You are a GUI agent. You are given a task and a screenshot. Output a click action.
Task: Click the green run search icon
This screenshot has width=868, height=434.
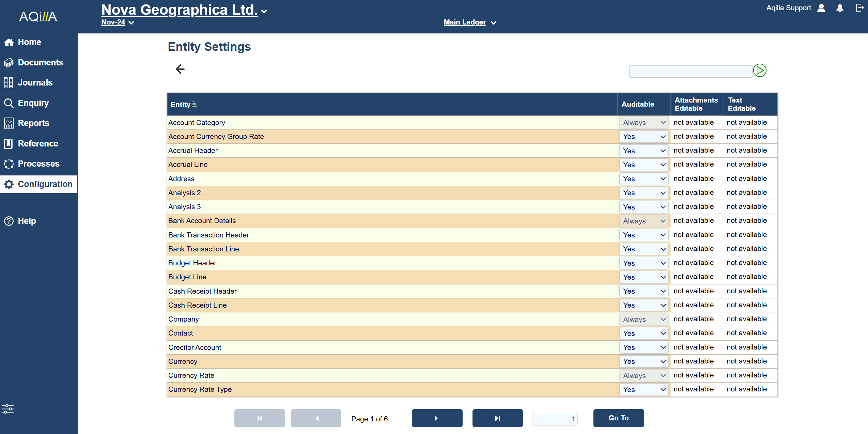pos(760,71)
